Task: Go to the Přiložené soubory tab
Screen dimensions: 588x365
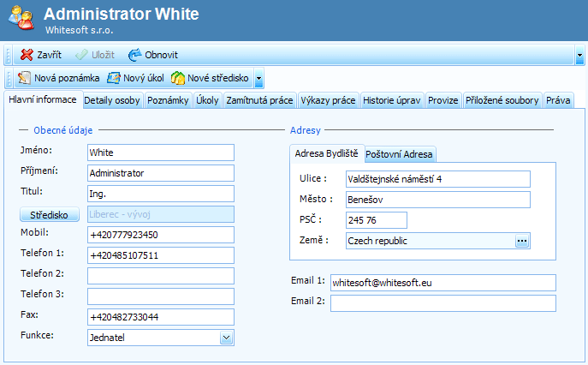Action: [502, 100]
